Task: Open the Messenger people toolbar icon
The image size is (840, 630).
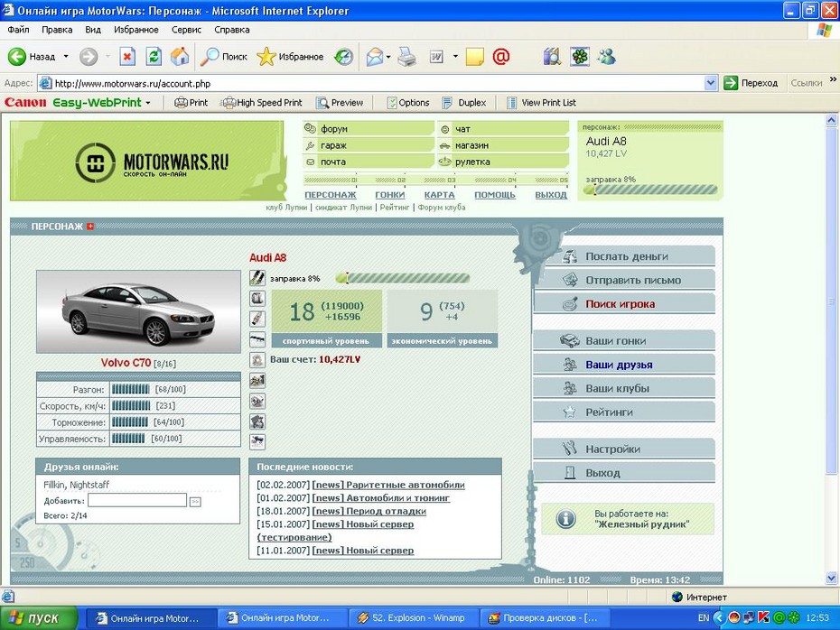Action: (x=606, y=56)
